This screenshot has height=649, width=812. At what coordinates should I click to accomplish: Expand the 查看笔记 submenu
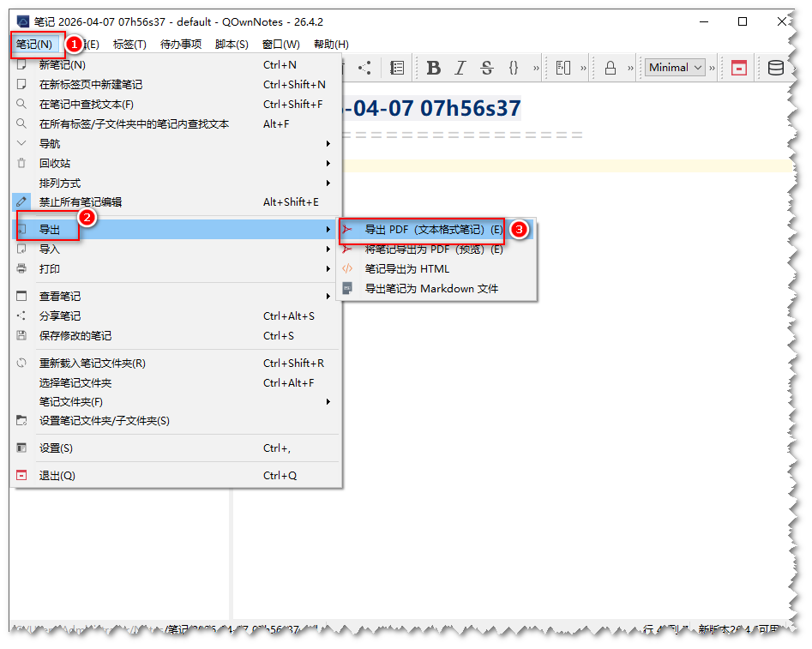click(x=176, y=297)
